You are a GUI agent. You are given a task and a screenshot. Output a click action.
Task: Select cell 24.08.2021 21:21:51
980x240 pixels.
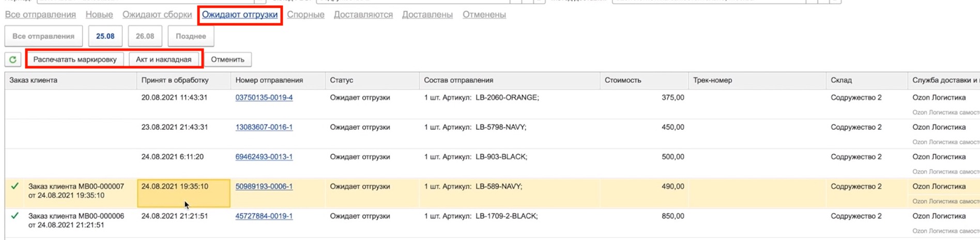pyautogui.click(x=184, y=223)
